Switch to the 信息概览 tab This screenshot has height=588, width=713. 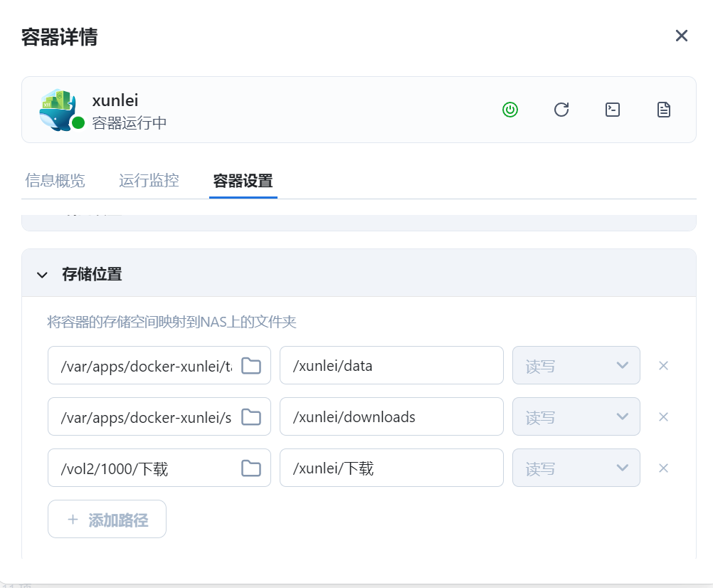point(55,181)
